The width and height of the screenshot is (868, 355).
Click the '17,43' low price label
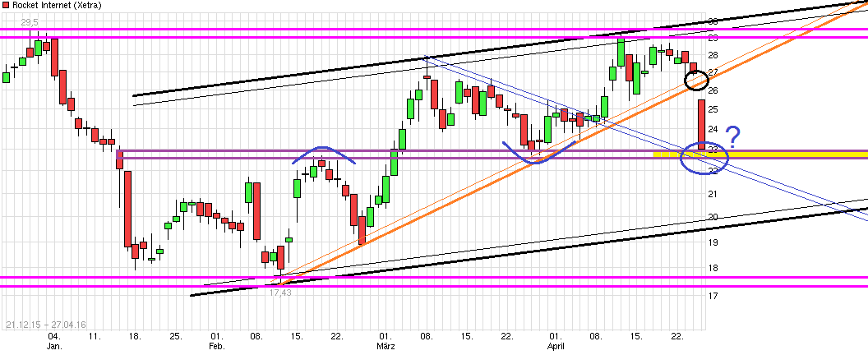[280, 292]
